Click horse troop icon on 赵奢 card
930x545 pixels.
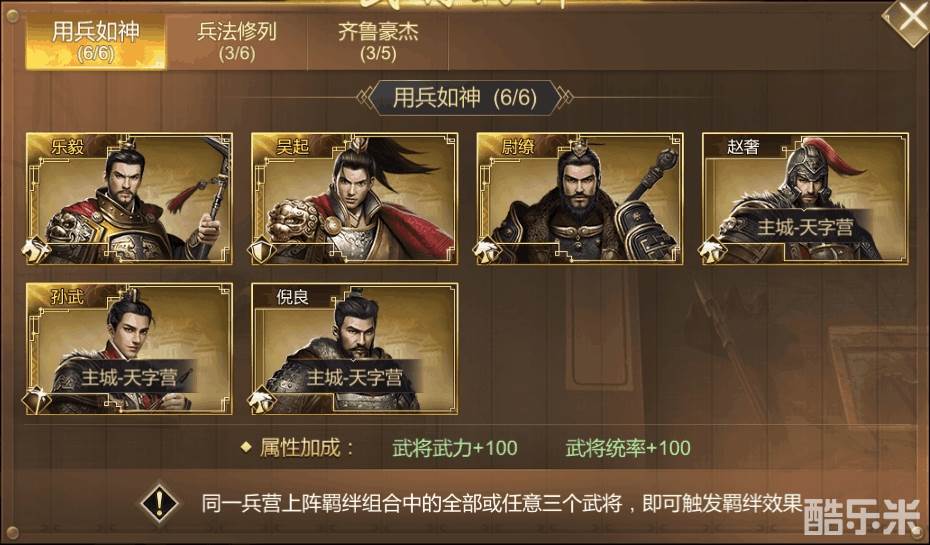pos(712,251)
